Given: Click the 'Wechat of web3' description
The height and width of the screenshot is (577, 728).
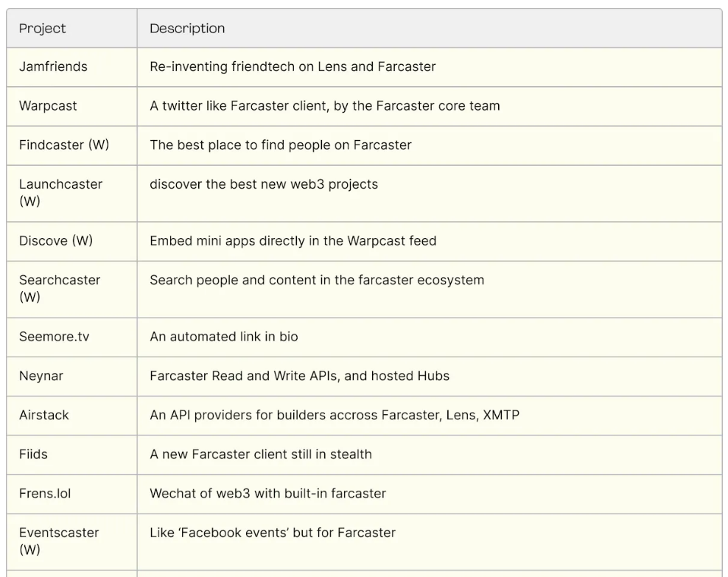Looking at the screenshot, I should [267, 493].
